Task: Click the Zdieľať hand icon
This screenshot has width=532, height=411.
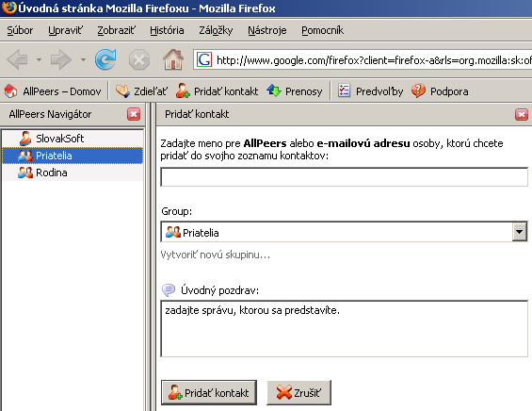Action: [122, 91]
